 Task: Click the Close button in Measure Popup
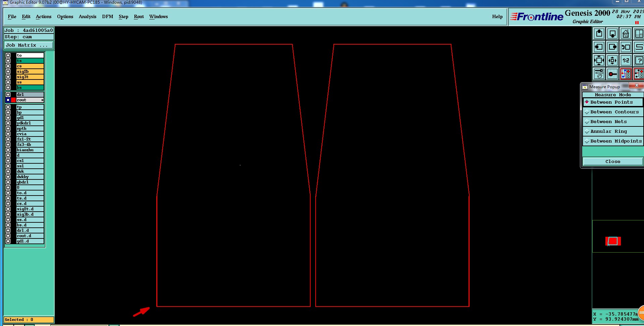(x=613, y=162)
